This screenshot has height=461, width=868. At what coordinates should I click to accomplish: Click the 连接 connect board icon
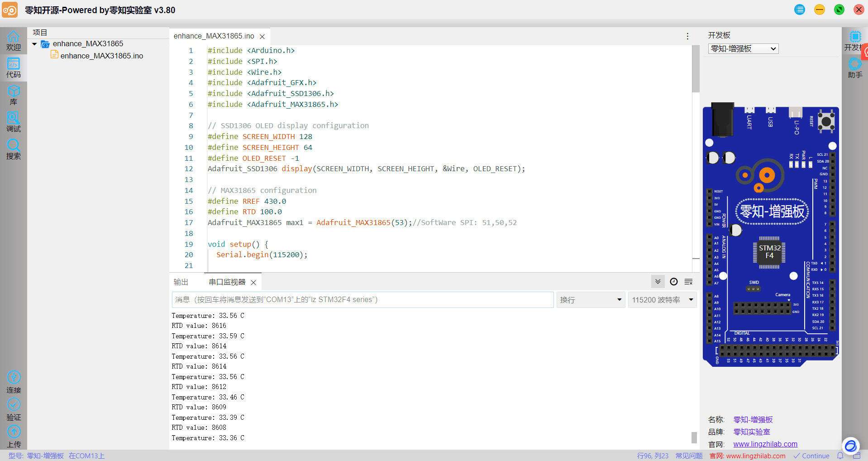pyautogui.click(x=14, y=382)
